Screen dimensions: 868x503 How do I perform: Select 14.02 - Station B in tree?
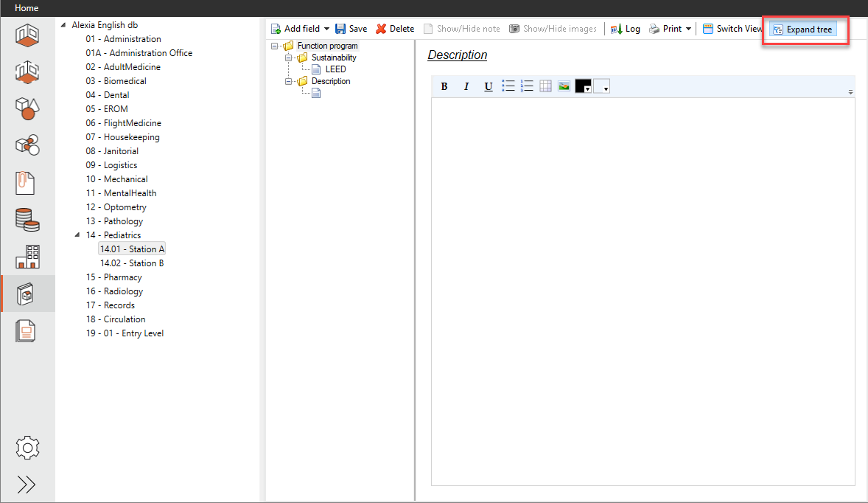[x=132, y=263]
